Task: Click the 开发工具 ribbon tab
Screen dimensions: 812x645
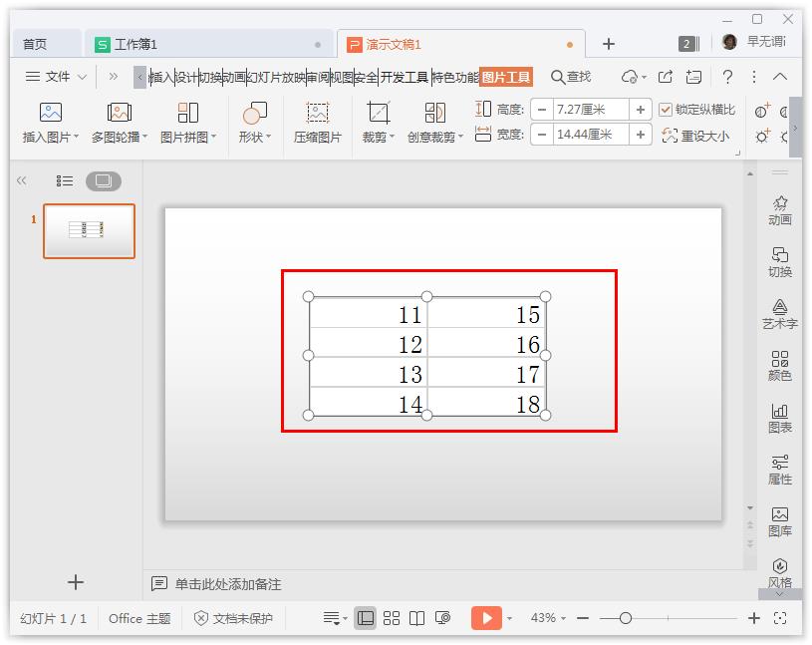Action: point(405,76)
